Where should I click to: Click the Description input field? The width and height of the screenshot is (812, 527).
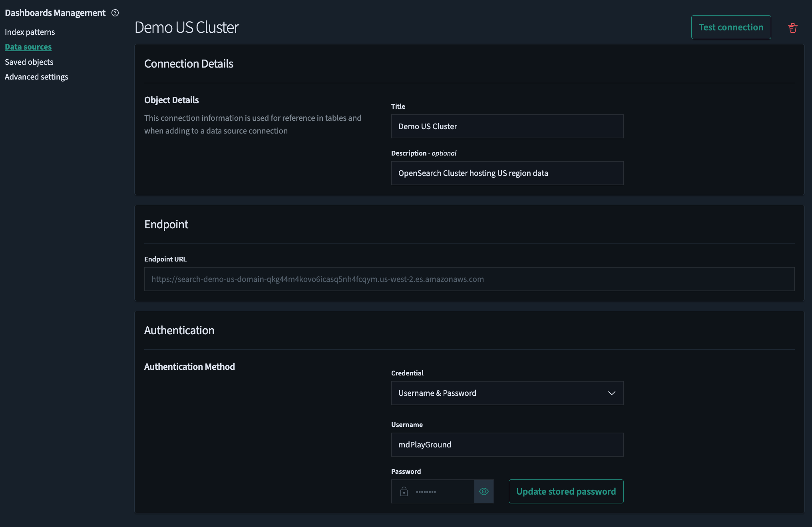[507, 173]
